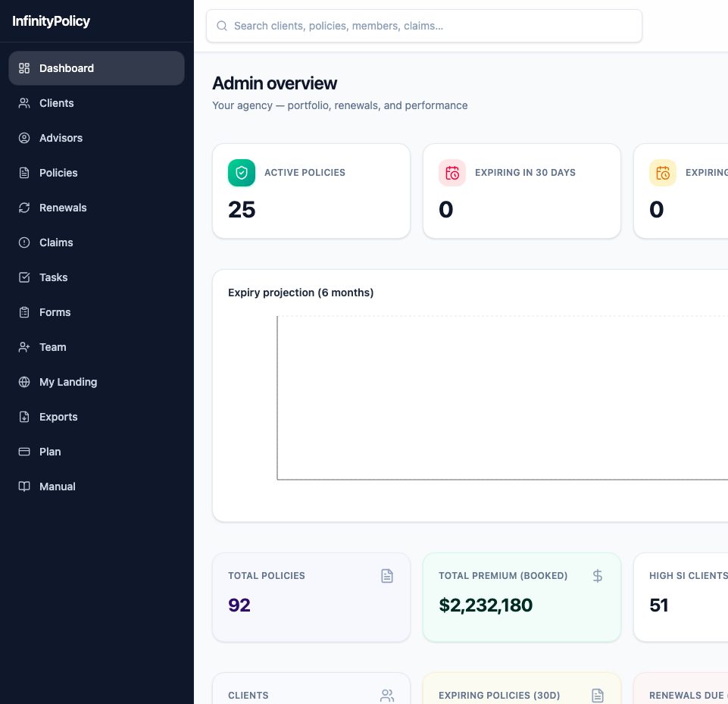This screenshot has height=704, width=728.
Task: Click the Tasks checkbox icon in sidebar
Action: [x=24, y=277]
